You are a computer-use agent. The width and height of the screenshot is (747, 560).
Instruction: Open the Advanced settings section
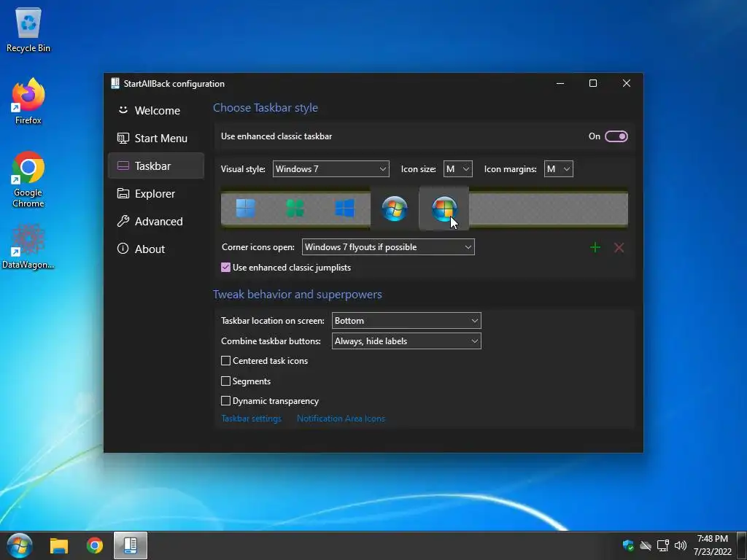[x=156, y=221]
